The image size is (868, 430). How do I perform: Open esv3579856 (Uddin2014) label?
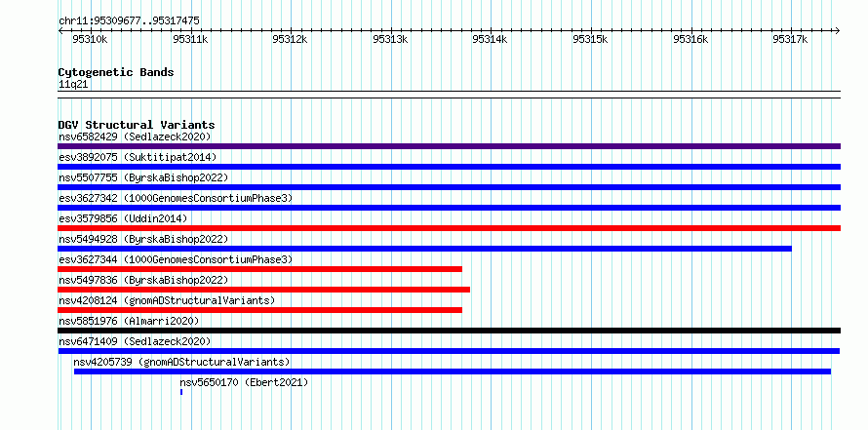point(123,218)
